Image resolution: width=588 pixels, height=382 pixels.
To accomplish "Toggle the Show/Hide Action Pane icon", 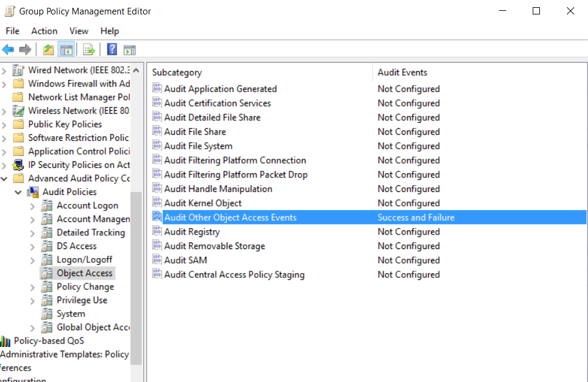I will point(130,49).
